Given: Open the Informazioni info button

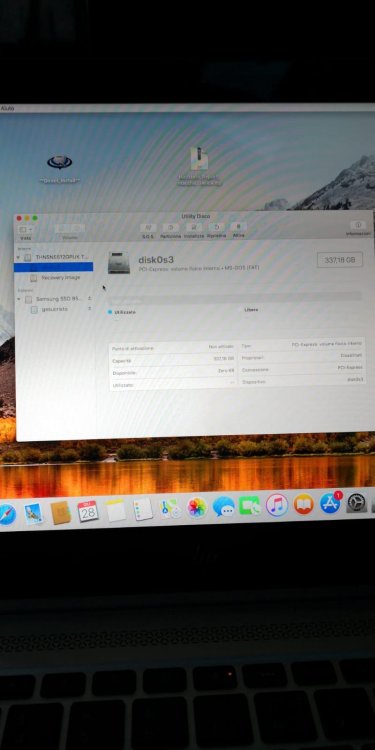Looking at the screenshot, I should pyautogui.click(x=358, y=225).
